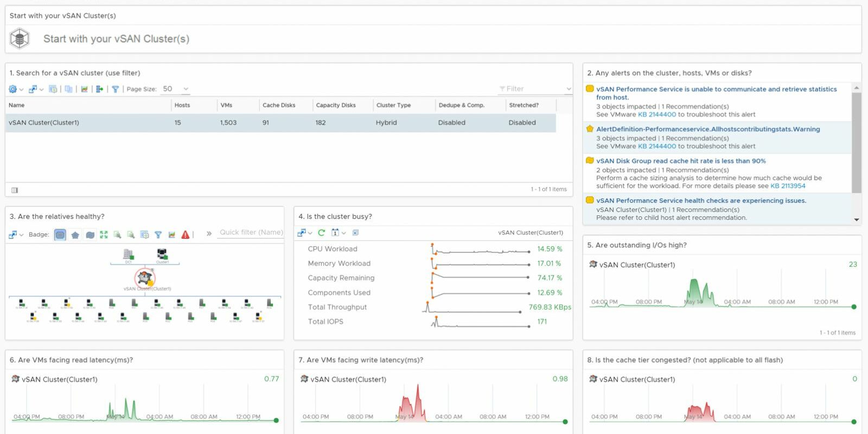Click the red alert triangle icon in relatives toolbar

[186, 235]
